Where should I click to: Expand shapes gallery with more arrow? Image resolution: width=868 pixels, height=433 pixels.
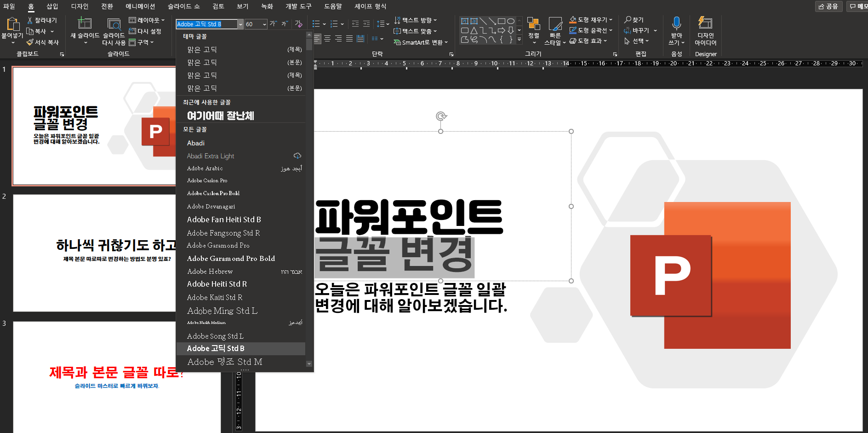tap(519, 40)
